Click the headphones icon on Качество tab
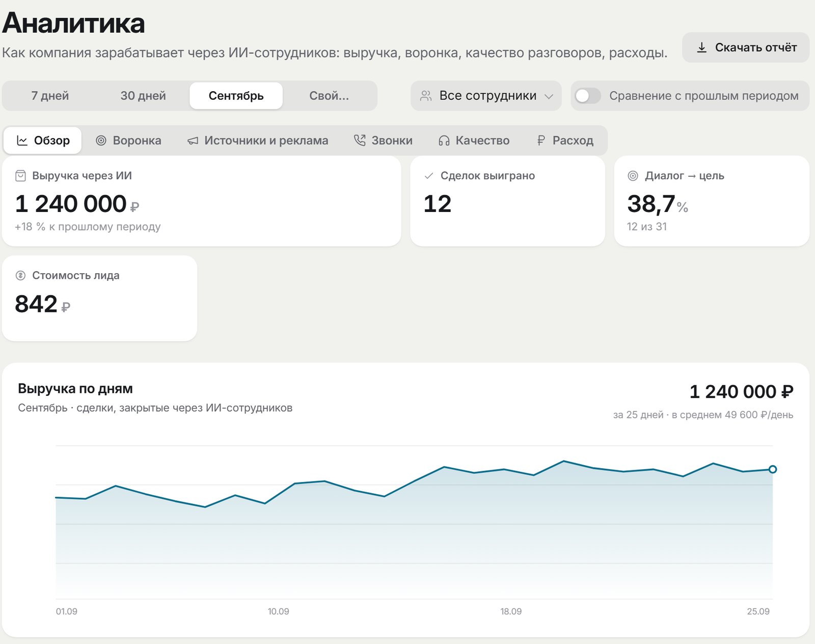The image size is (815, 644). tap(444, 141)
